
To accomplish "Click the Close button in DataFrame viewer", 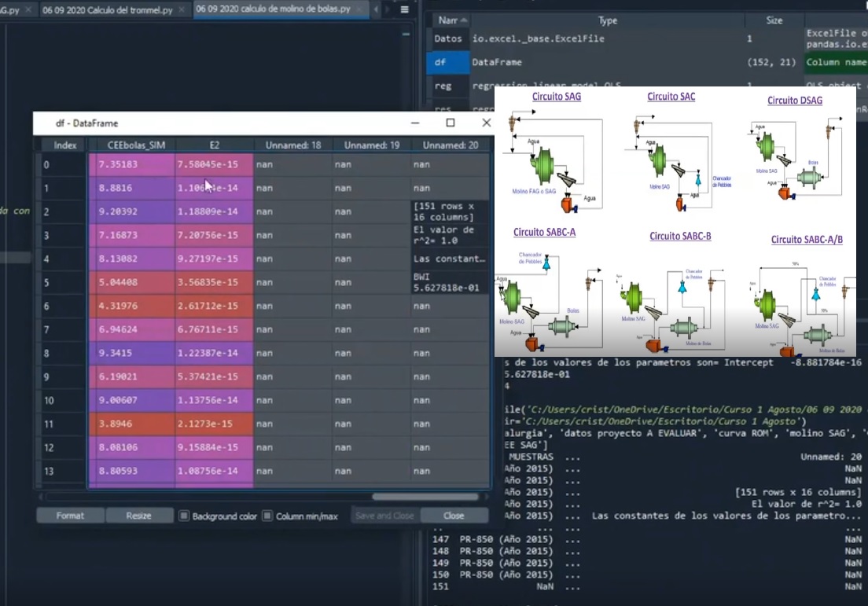I will [x=454, y=516].
